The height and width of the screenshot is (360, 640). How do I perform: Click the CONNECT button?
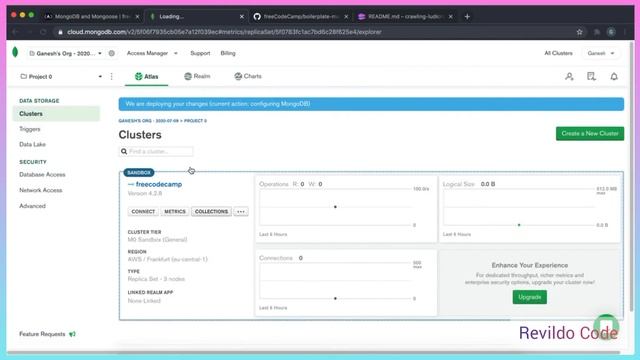(143, 211)
